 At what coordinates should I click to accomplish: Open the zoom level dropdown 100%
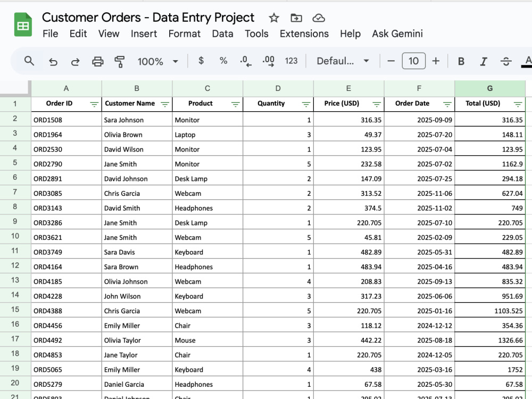[x=158, y=61]
